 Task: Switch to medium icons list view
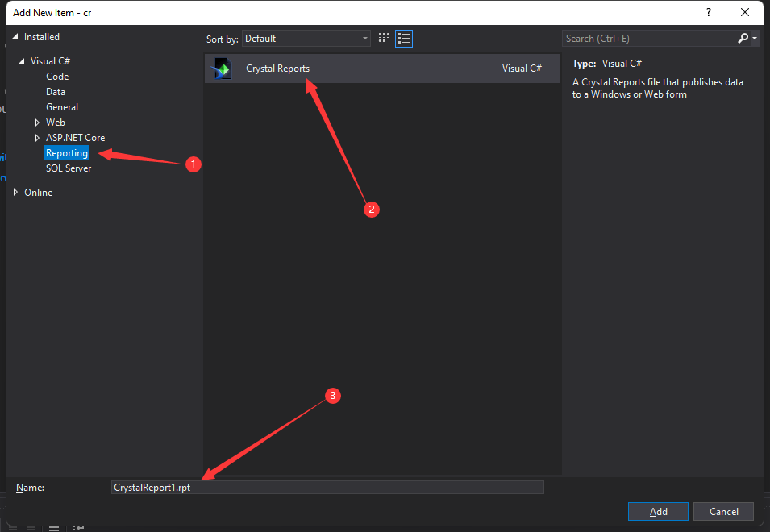point(405,38)
